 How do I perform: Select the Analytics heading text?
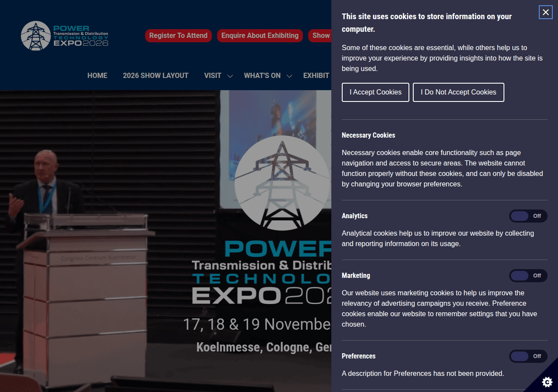354,216
